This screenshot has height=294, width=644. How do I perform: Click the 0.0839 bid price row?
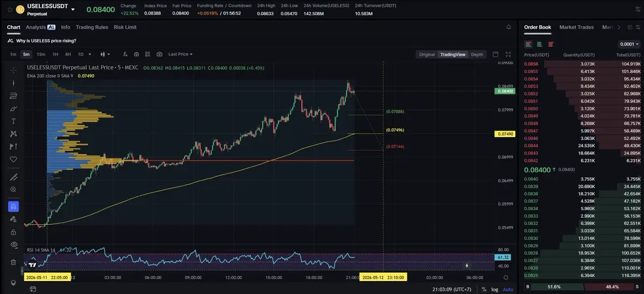click(582, 186)
